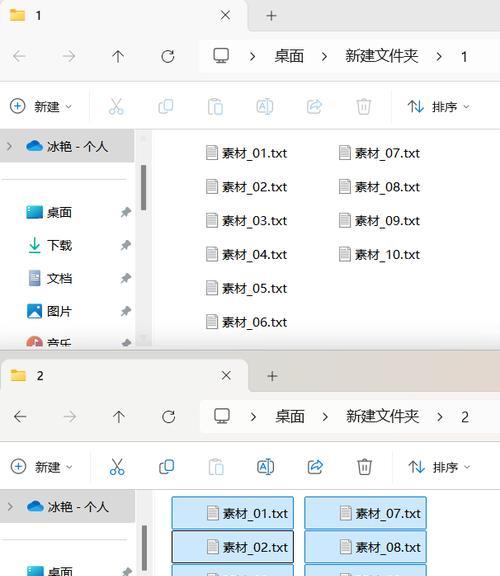This screenshot has width=500, height=576.
Task: Add a new tab next to the folder 2 tab
Action: click(272, 376)
